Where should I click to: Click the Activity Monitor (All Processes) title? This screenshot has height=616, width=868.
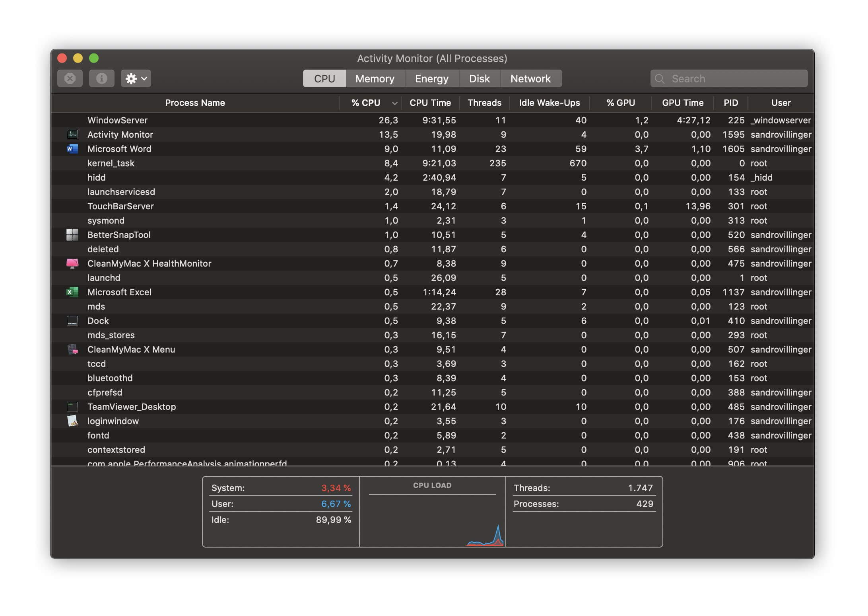(x=432, y=58)
